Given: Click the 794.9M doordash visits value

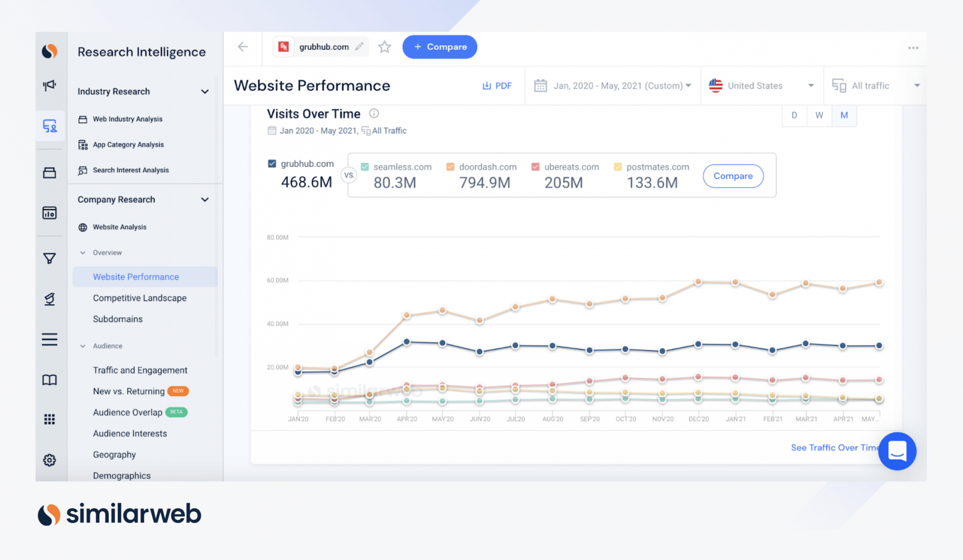Looking at the screenshot, I should point(485,182).
